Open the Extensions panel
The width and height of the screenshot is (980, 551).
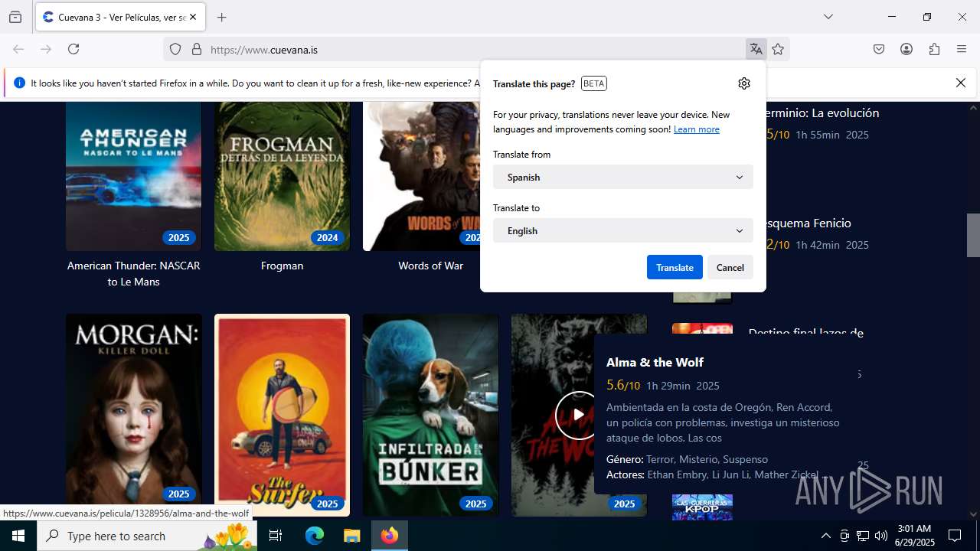coord(934,49)
